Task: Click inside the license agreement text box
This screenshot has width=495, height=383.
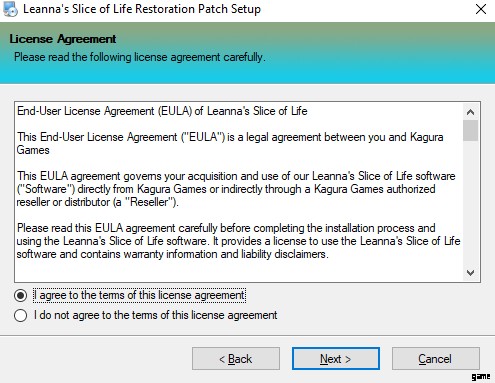Action: pyautogui.click(x=239, y=192)
